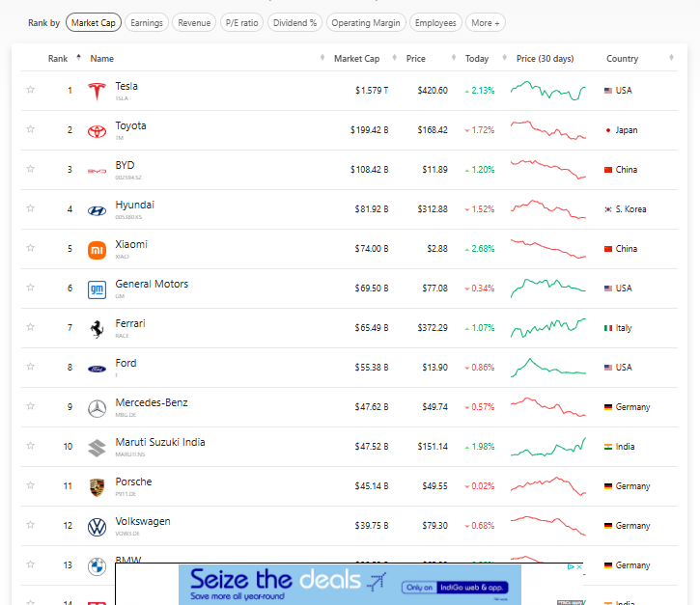Open Ferrari's 30-day price sparkline

click(x=548, y=328)
